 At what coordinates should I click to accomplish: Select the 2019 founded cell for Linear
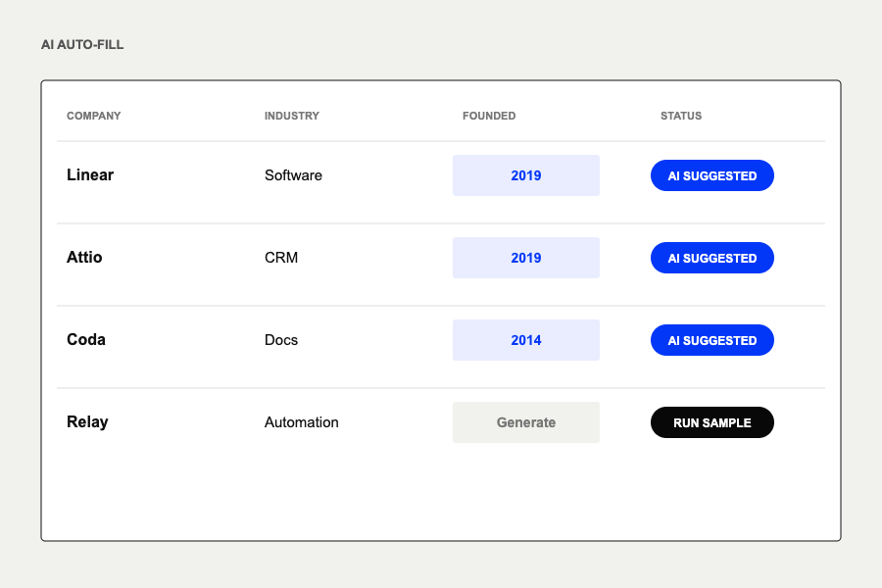point(526,175)
